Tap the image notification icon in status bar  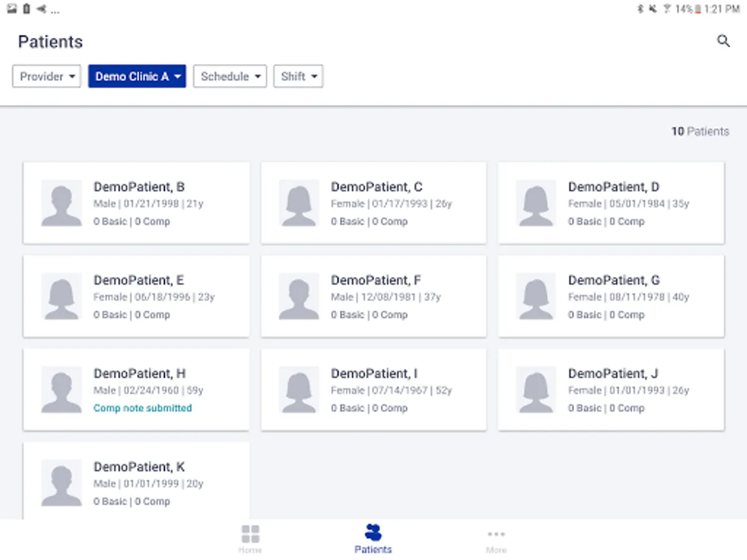[11, 9]
